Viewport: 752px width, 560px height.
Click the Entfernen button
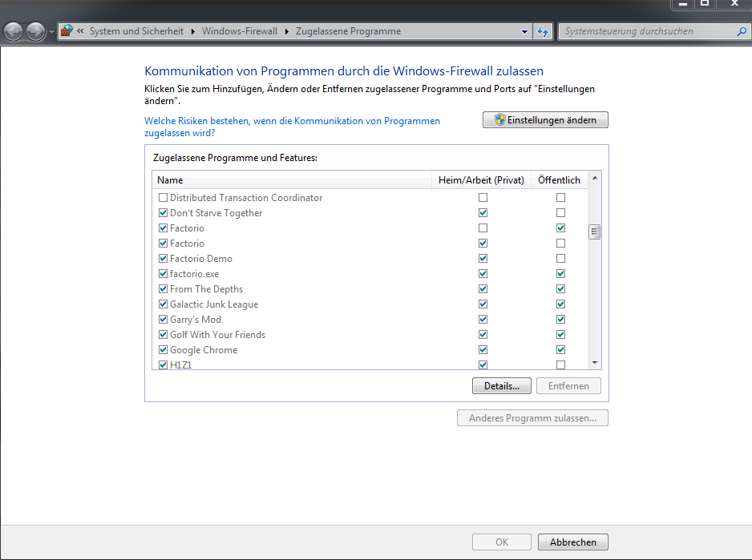[x=568, y=386]
